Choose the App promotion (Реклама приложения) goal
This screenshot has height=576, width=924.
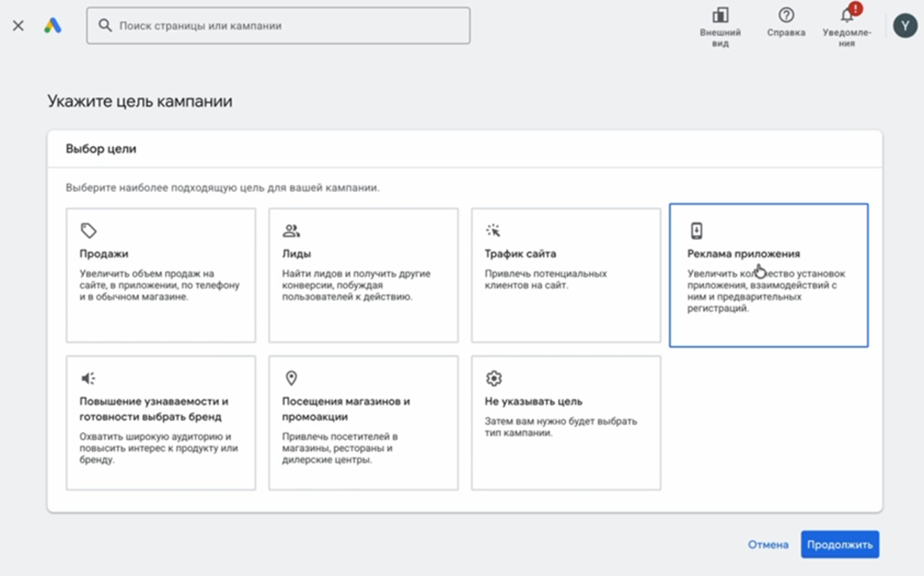(x=768, y=276)
